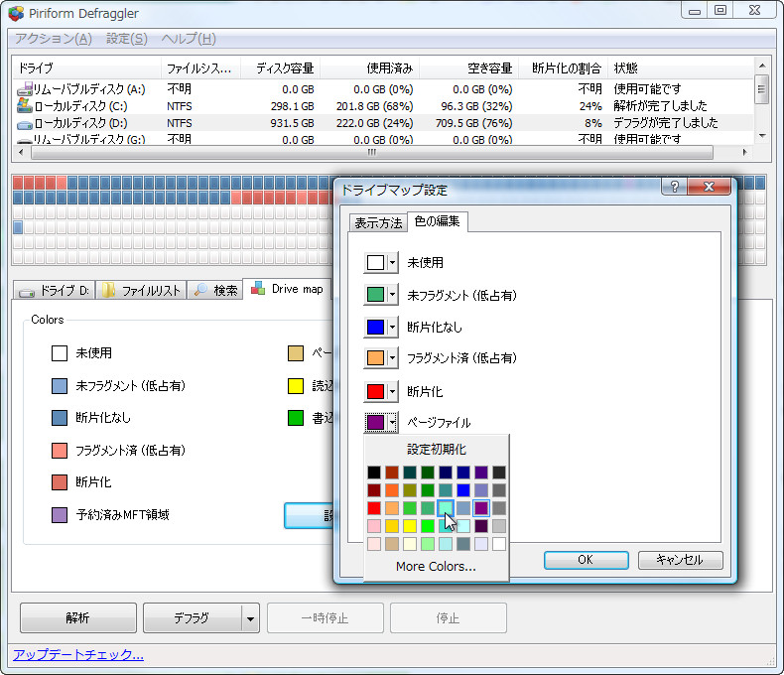Viewport: 784px width, 675px height.
Task: Open the ページファイル color dropdown arrow
Action: tap(393, 423)
